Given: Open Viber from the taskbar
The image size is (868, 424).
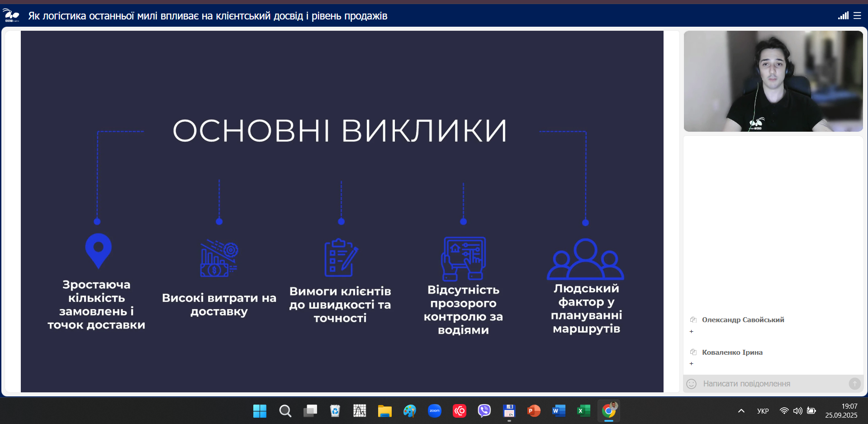Looking at the screenshot, I should coord(484,411).
